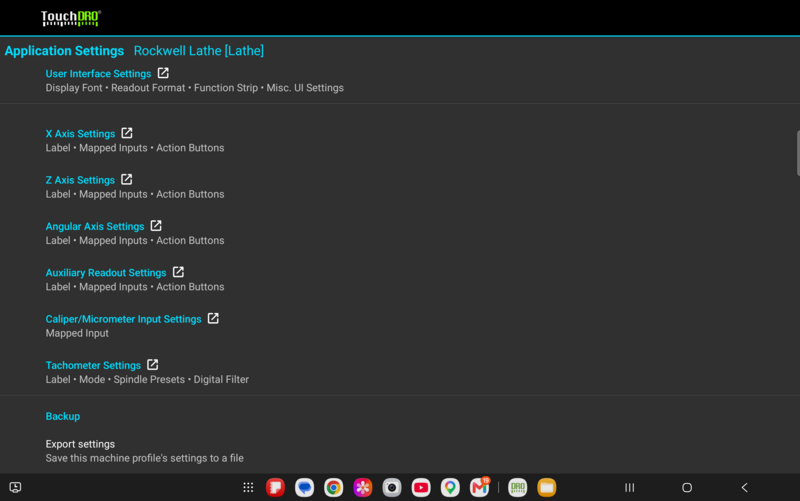Open Angular Axis Settings

95,227
